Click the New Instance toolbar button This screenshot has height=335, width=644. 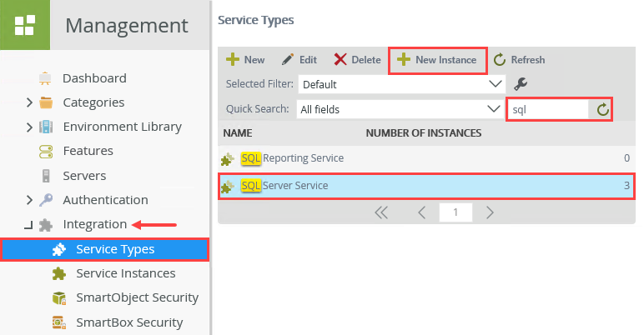(x=437, y=60)
